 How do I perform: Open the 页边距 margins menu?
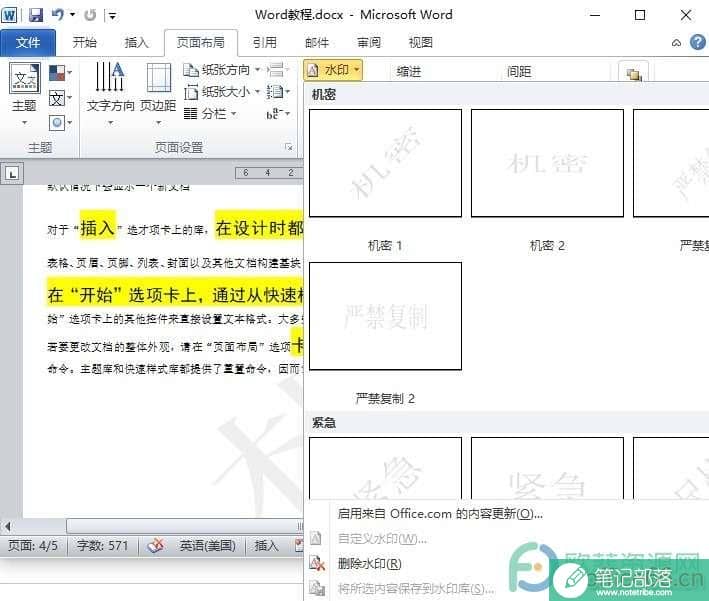point(158,94)
